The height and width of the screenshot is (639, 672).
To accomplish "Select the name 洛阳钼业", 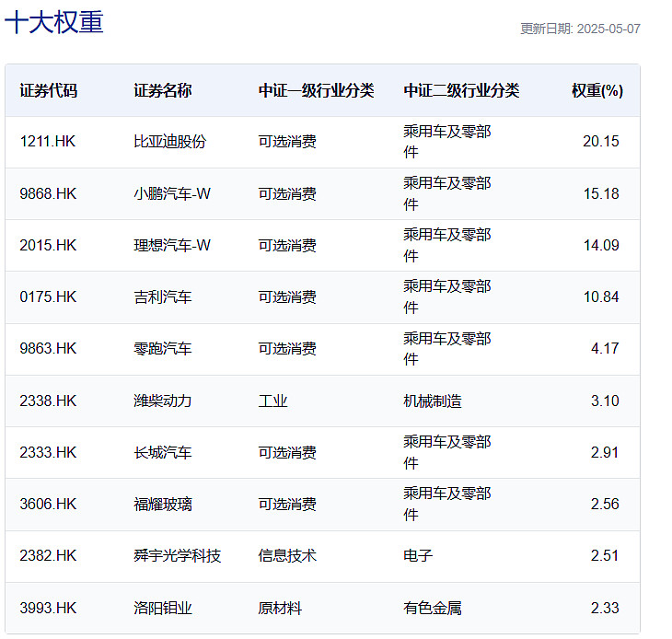I will coord(162,608).
